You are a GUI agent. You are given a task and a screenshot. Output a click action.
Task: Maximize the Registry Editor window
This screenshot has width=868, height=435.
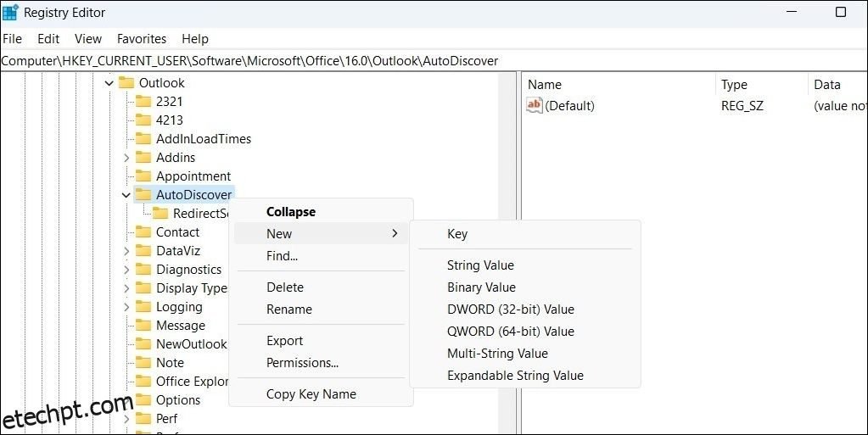(x=840, y=12)
